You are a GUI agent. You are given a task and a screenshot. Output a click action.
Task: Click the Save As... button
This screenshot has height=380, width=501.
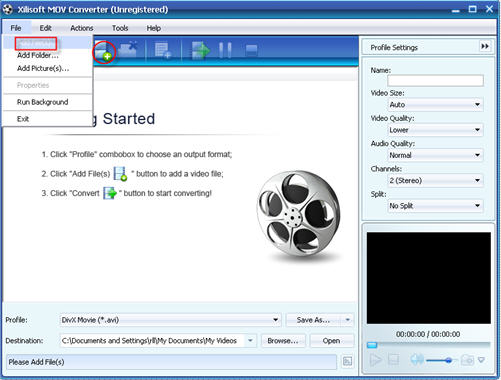pyautogui.click(x=313, y=320)
